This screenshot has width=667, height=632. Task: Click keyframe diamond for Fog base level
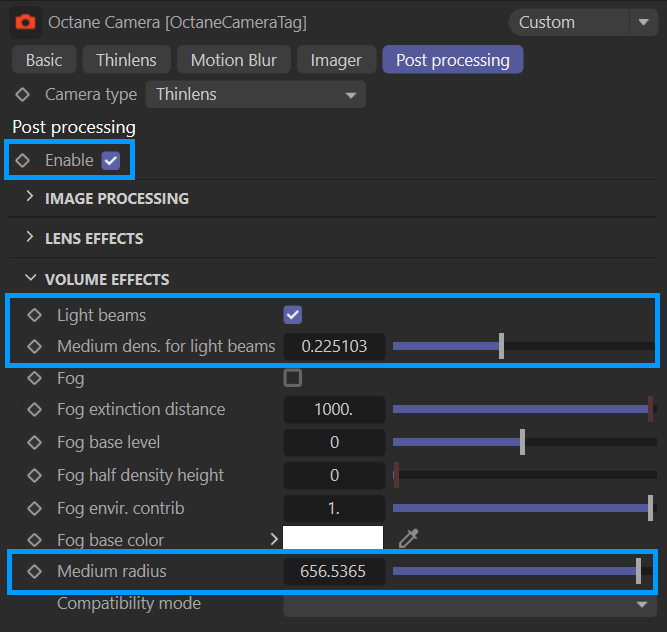click(x=35, y=442)
